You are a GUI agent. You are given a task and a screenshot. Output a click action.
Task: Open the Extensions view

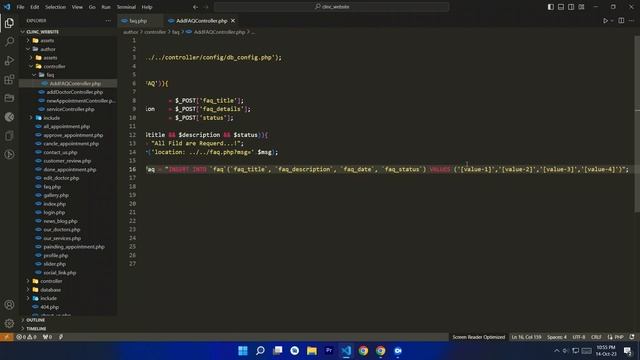9,79
